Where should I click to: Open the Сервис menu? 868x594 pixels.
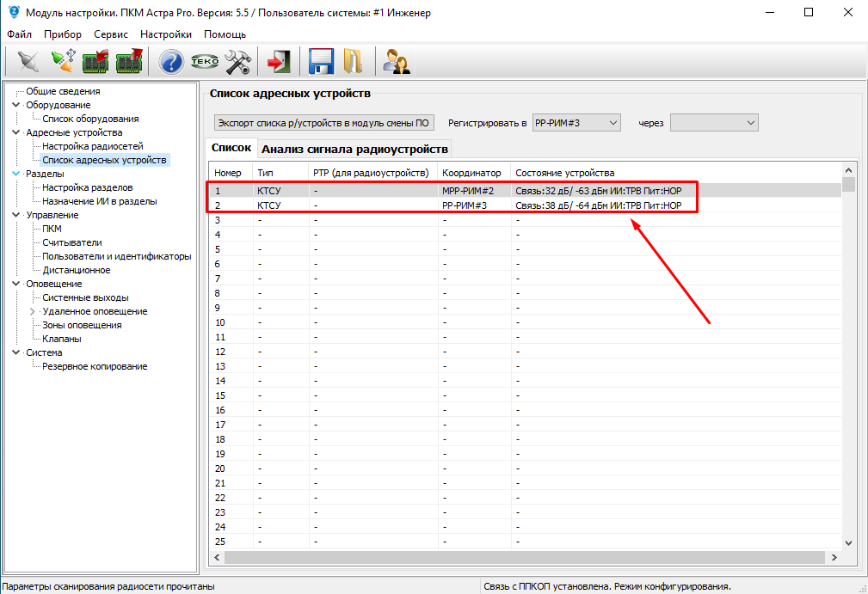tap(110, 34)
